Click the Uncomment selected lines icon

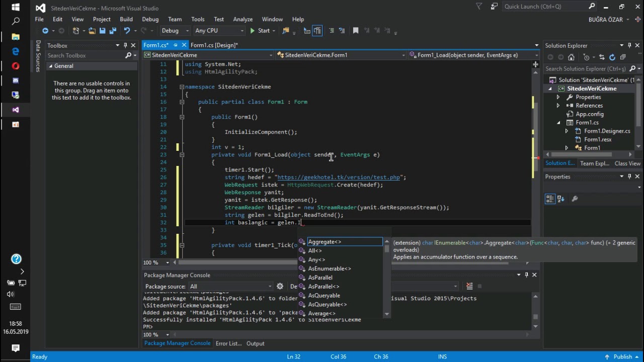(341, 31)
